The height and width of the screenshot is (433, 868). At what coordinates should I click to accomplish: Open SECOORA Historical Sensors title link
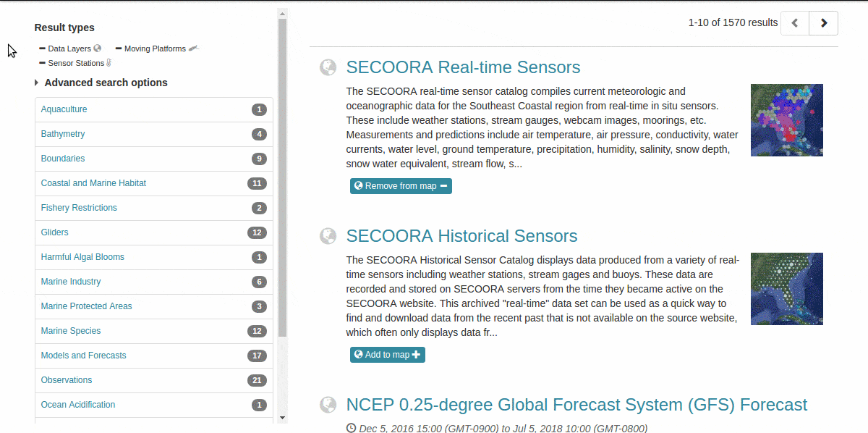point(461,236)
